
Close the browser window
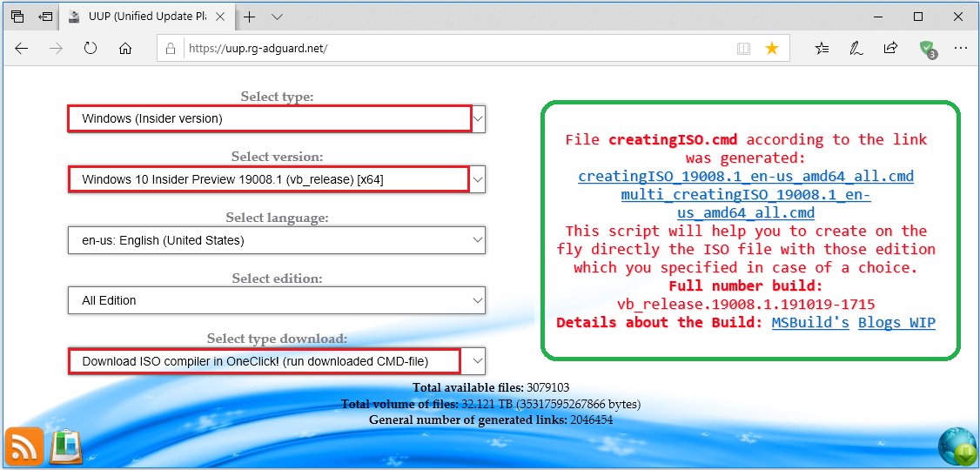click(959, 17)
